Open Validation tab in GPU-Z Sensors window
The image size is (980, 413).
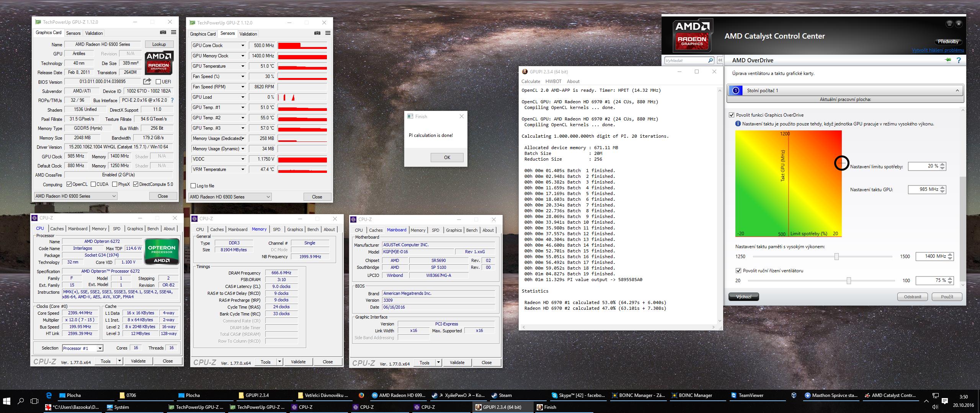click(248, 34)
